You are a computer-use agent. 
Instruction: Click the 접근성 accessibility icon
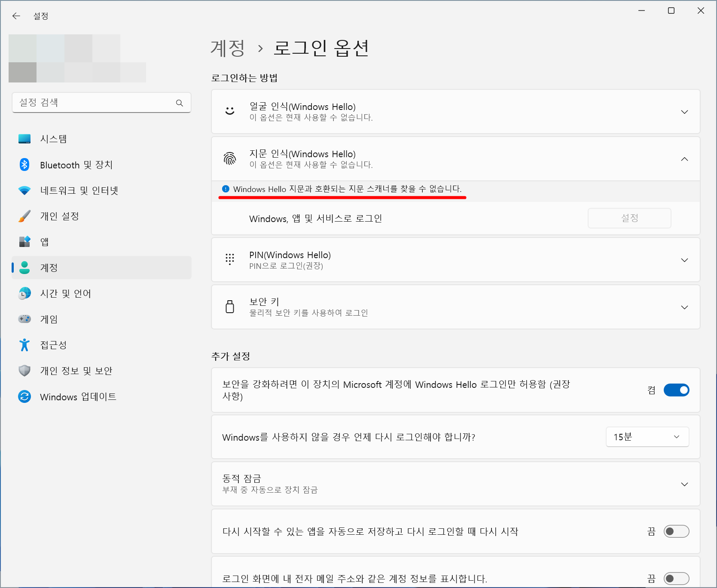24,345
